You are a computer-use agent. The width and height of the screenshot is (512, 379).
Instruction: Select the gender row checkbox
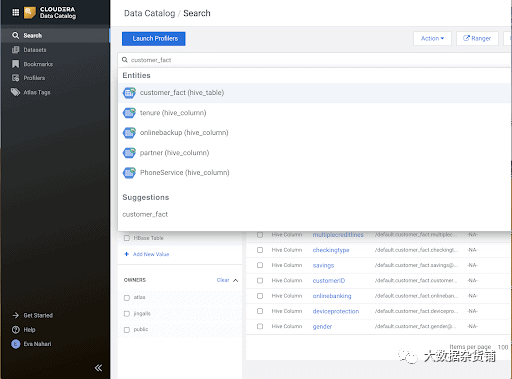(x=260, y=326)
